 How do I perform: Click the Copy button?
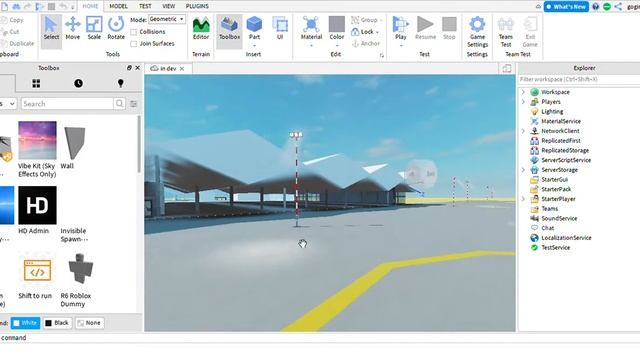(12, 20)
